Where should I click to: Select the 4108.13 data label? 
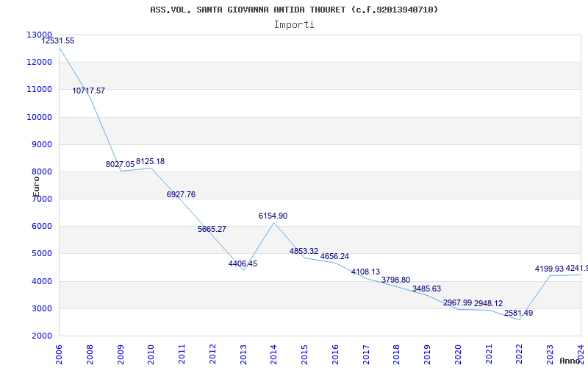pos(365,272)
